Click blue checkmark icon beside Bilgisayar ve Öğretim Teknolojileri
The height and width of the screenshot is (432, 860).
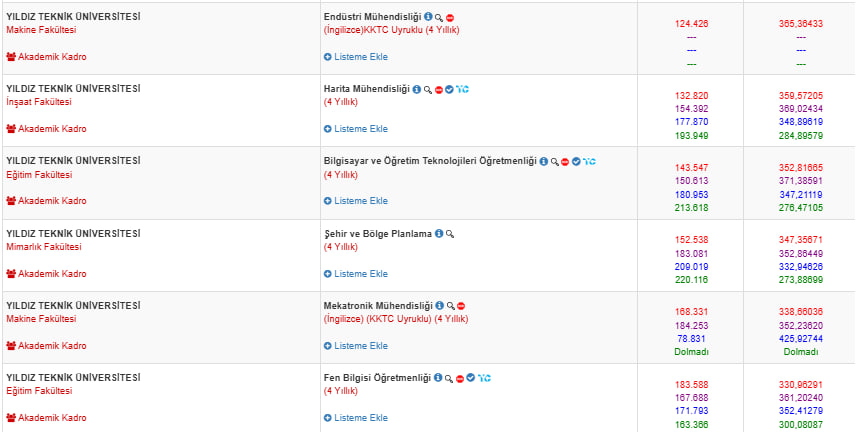click(576, 161)
